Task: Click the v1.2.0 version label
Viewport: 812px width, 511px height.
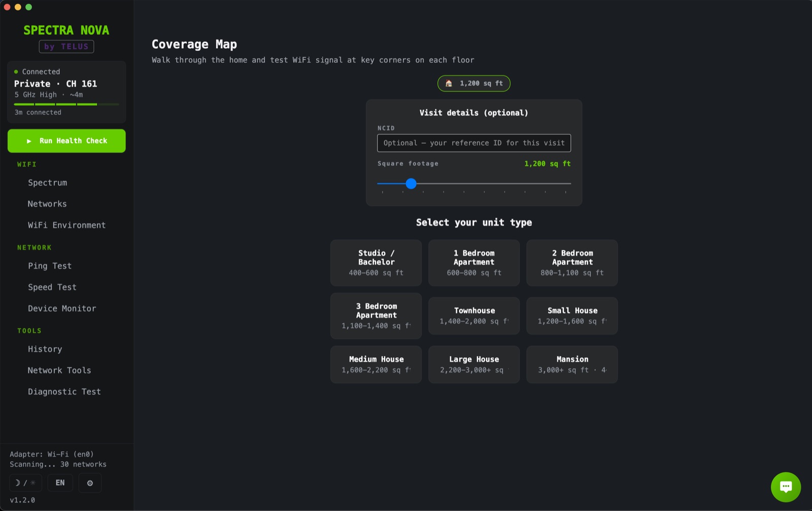Action: [22, 500]
